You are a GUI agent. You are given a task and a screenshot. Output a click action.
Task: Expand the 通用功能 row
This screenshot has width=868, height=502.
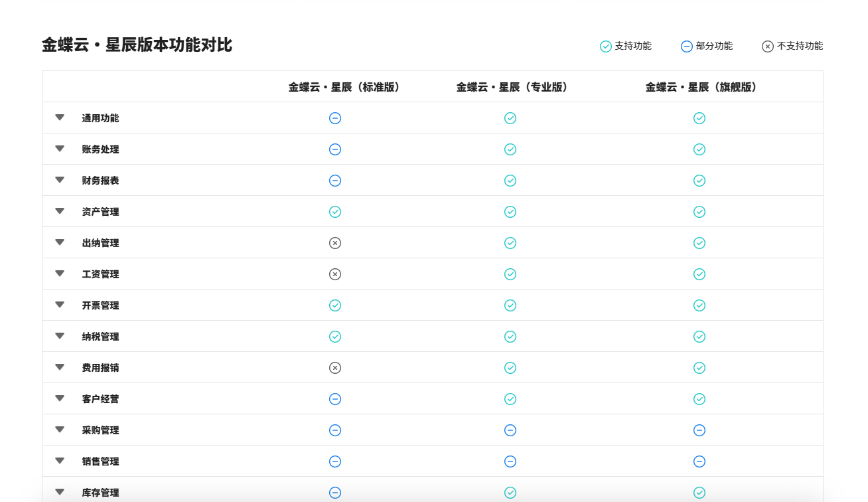tap(59, 118)
